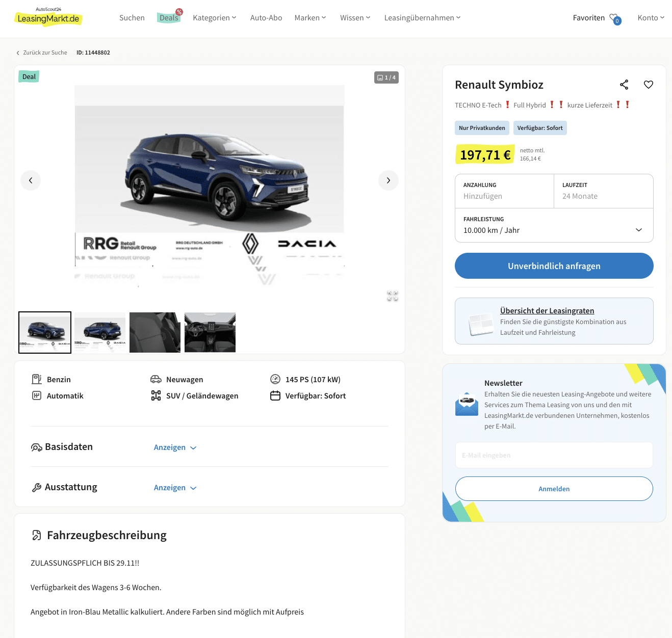Click the Leasingraten overview table icon
This screenshot has width=672, height=638.
click(x=481, y=324)
